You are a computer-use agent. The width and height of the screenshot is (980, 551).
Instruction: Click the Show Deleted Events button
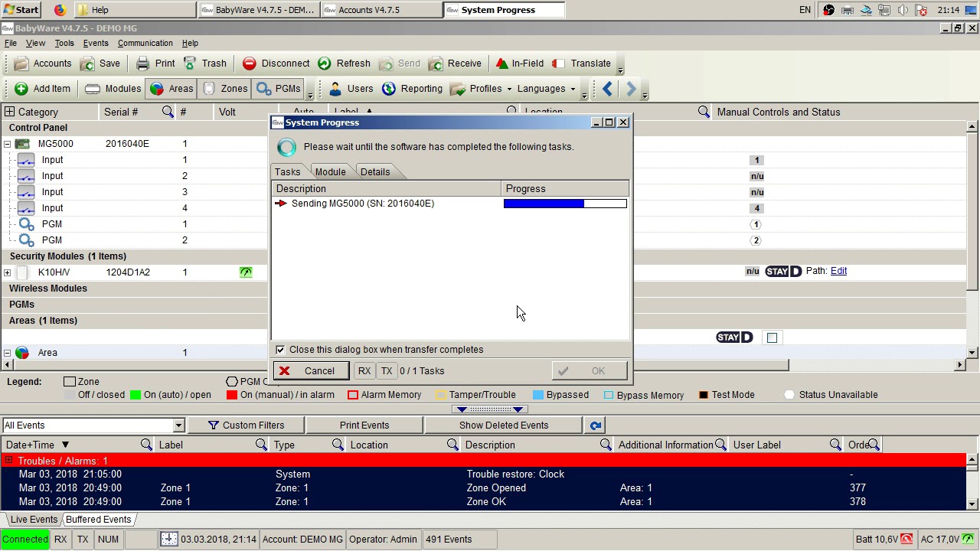coord(504,425)
